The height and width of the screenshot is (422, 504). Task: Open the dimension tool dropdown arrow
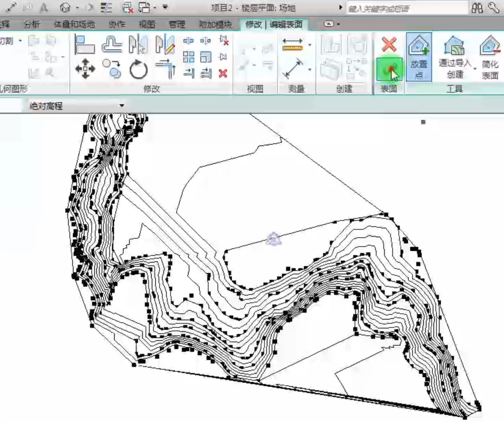[310, 69]
